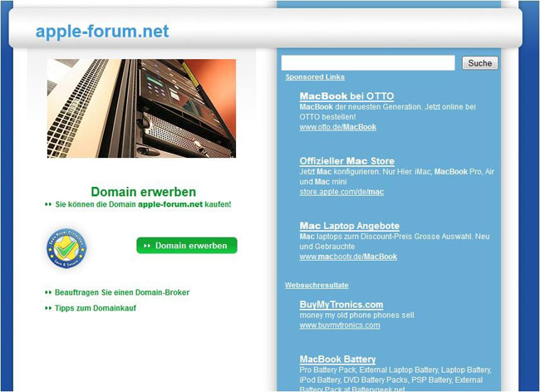Screen dimensions: 540x392
Task: Open BuyMyTronics.com result
Action: [x=341, y=305]
